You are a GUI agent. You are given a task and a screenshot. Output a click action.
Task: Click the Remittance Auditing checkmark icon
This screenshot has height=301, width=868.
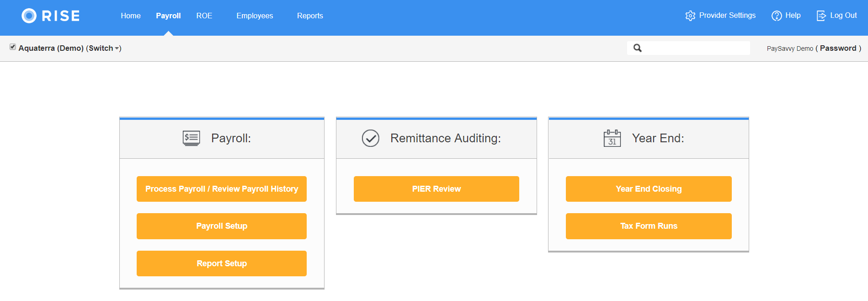coord(371,138)
